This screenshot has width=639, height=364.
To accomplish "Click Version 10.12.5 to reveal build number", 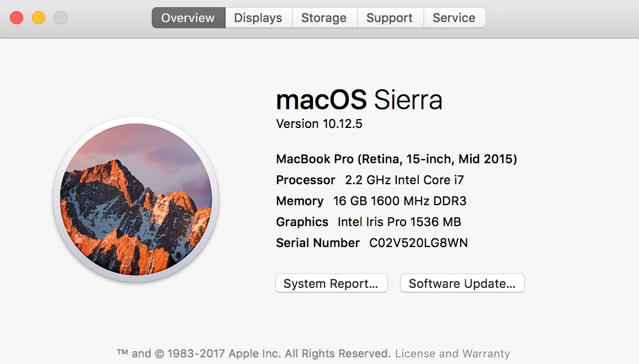I will pyautogui.click(x=319, y=124).
